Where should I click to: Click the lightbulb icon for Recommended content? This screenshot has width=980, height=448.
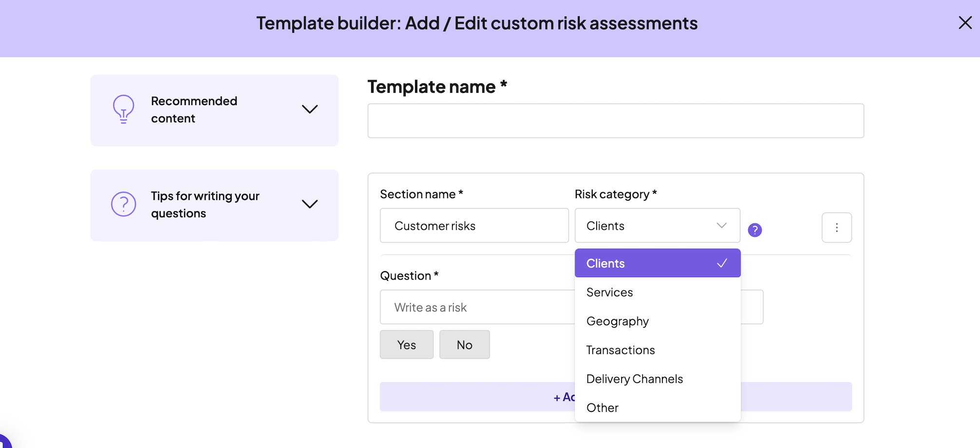coord(123,109)
